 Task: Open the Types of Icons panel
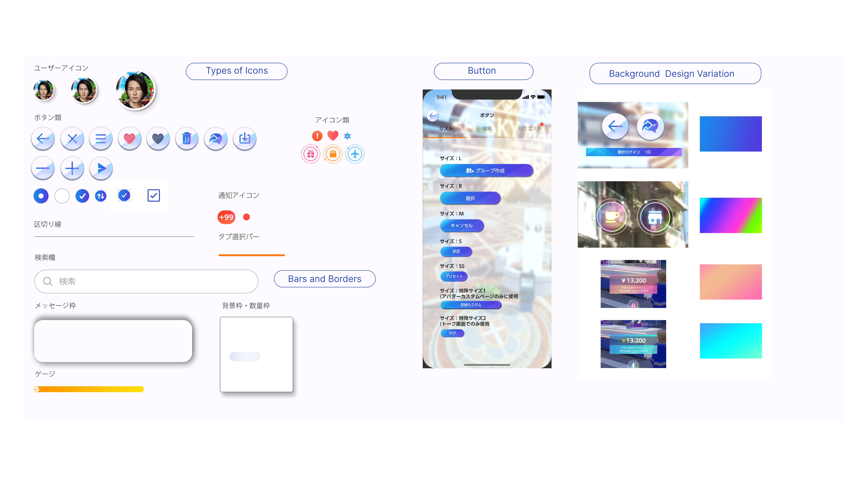tap(237, 71)
